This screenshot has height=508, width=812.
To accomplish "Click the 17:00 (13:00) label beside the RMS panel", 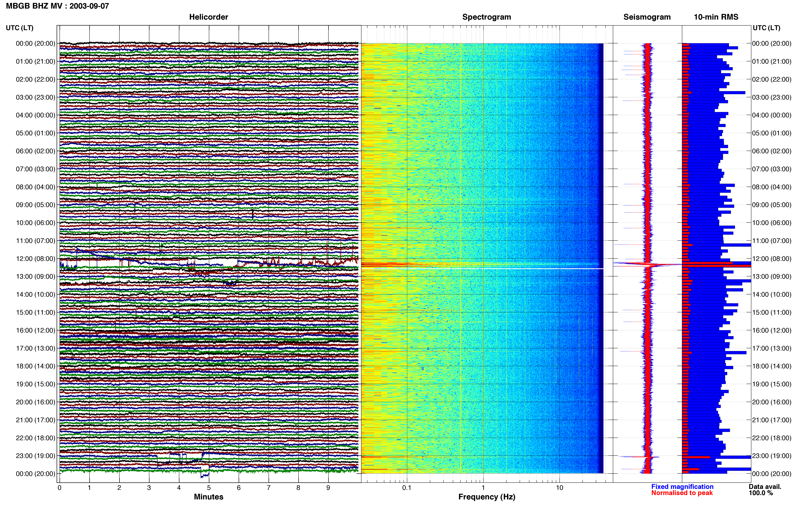I will (772, 348).
